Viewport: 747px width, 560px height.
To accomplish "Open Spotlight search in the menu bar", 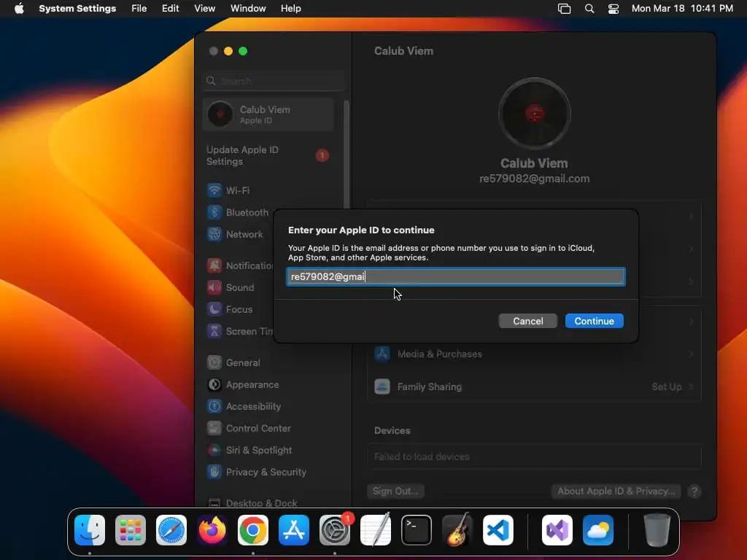I will (x=589, y=9).
